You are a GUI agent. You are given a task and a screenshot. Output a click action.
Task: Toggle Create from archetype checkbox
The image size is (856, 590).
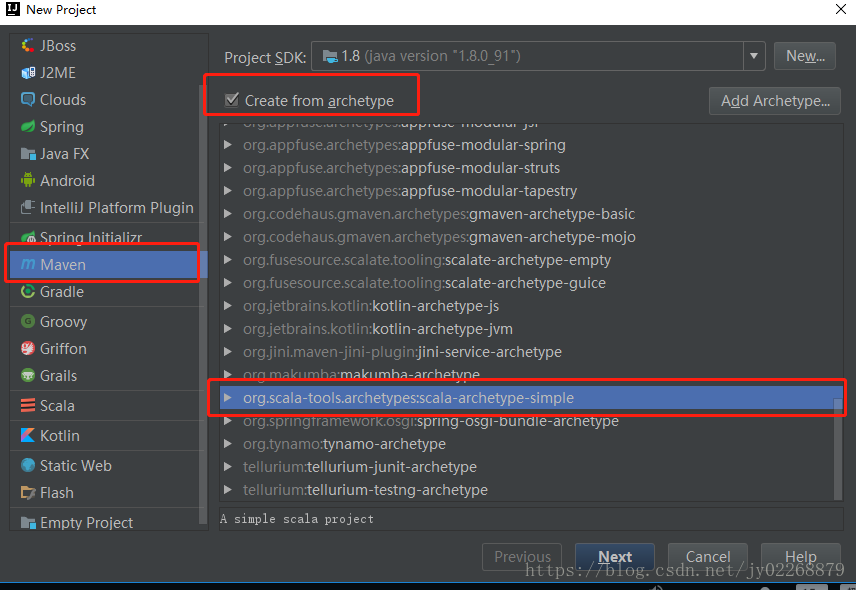(232, 100)
